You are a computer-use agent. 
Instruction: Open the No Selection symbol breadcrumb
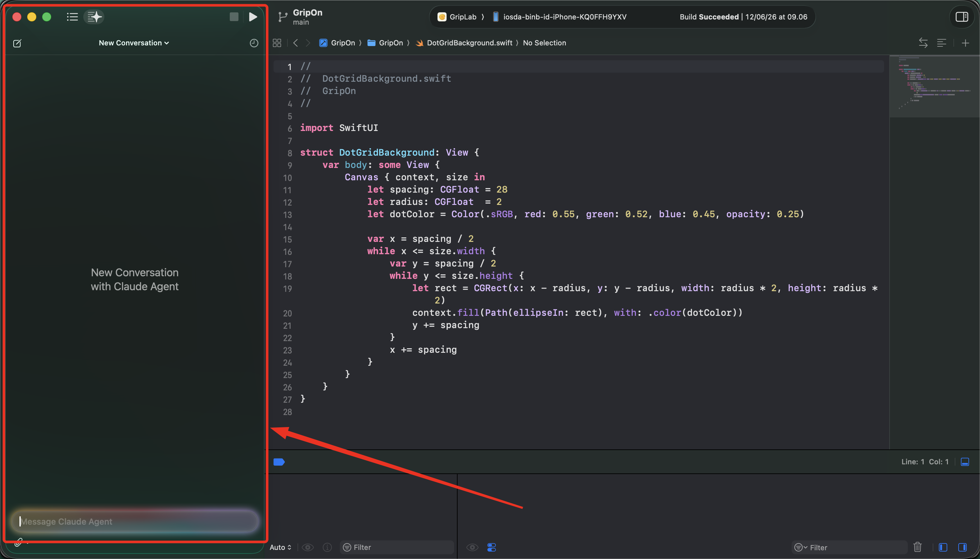click(x=544, y=43)
